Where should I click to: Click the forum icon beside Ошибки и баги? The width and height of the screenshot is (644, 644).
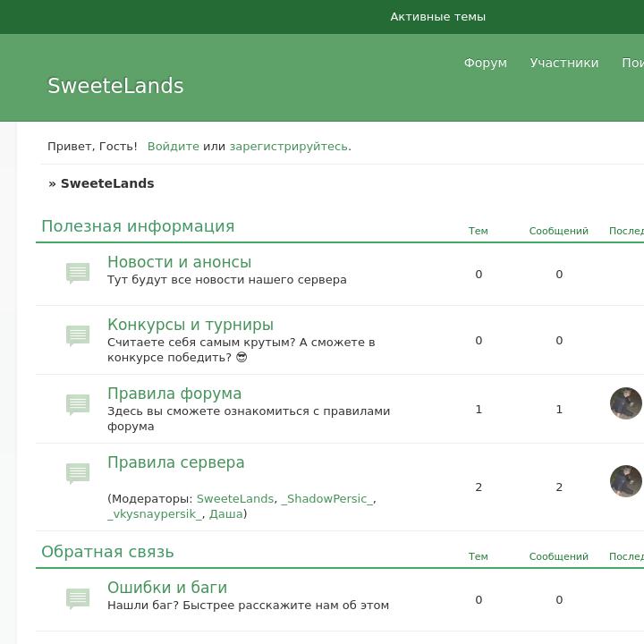(x=78, y=598)
